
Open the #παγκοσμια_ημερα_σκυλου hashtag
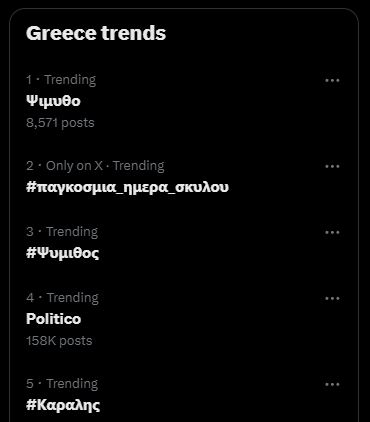(x=127, y=187)
